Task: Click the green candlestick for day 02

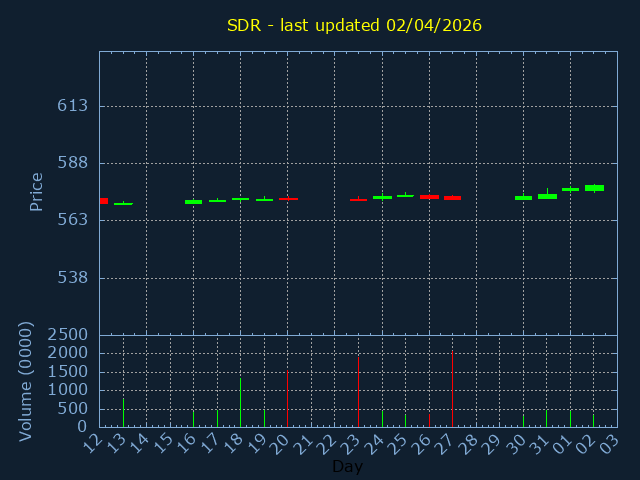Action: (x=594, y=188)
